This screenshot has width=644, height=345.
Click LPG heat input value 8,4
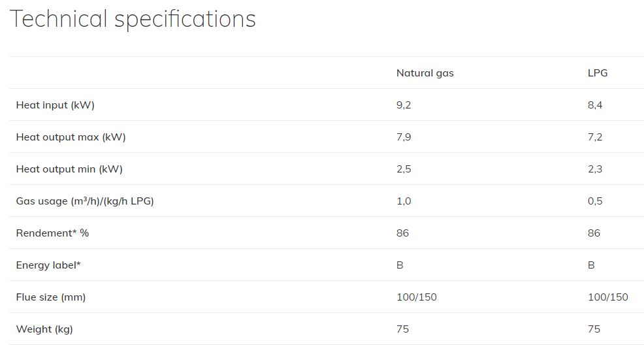pos(595,105)
